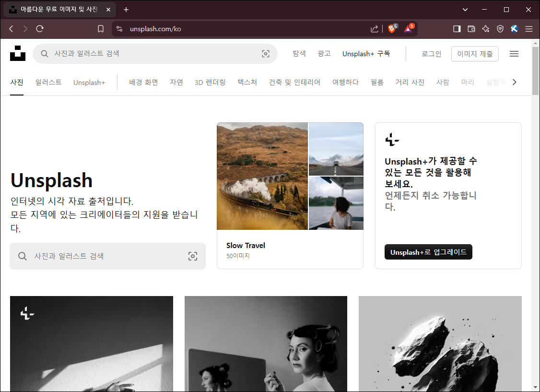Screen dimensions: 540x392
Task: Open the snowy mountain road thumbnail
Action: tap(336, 149)
